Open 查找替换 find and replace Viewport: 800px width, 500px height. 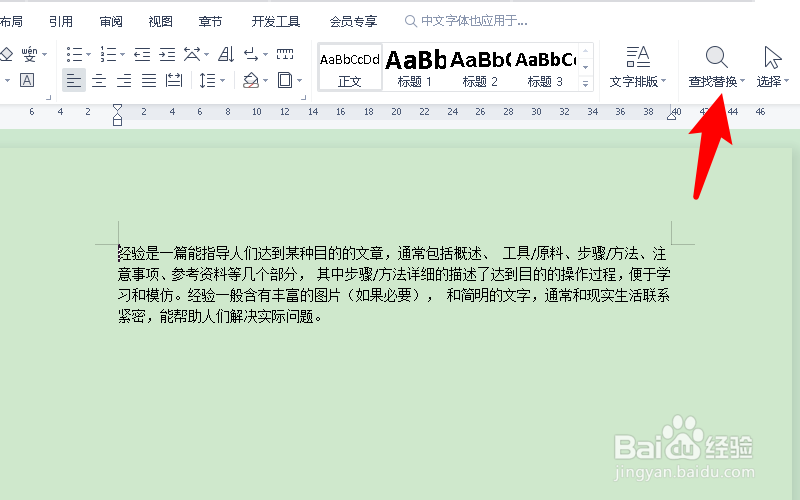[716, 67]
